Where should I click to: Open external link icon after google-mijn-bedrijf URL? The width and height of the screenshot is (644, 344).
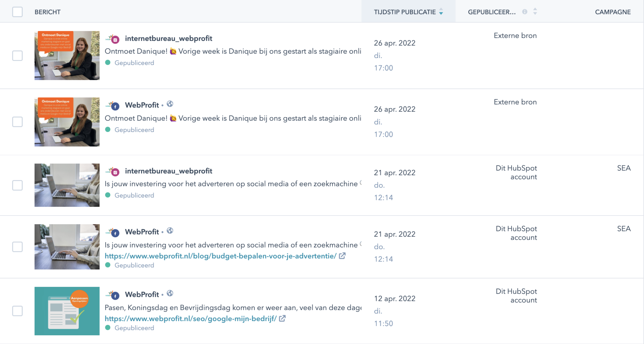282,318
